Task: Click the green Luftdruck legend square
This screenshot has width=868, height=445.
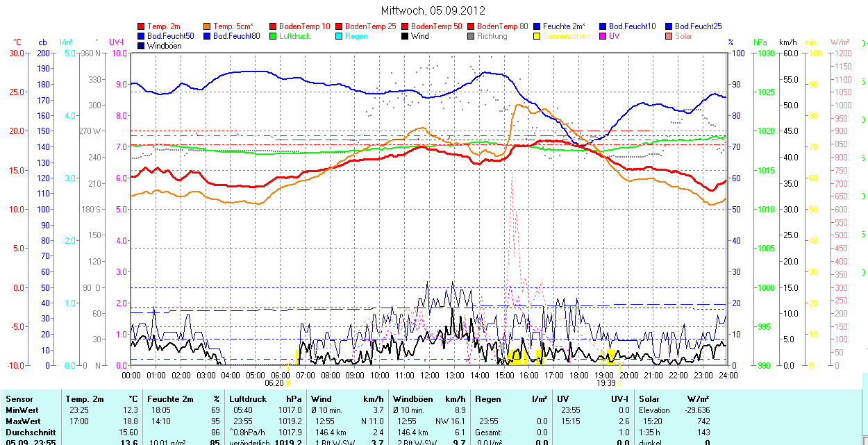Action: [273, 36]
